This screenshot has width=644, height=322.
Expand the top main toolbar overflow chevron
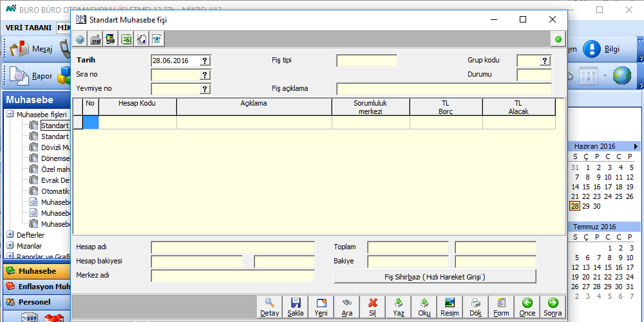click(640, 40)
